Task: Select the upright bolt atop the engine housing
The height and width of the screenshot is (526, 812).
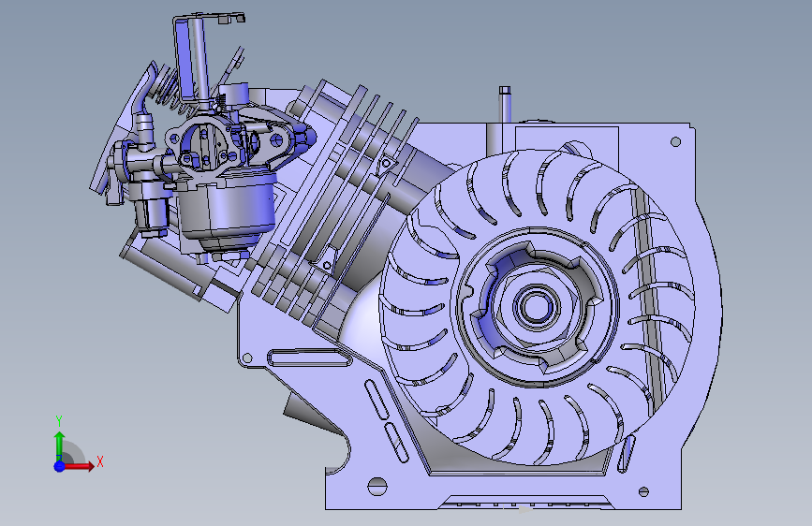Action: [505, 104]
